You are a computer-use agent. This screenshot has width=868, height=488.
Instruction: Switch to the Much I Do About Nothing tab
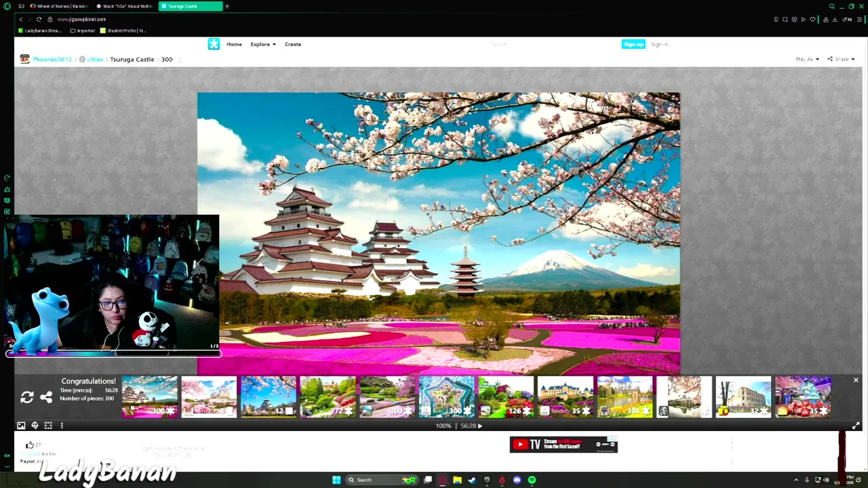125,6
